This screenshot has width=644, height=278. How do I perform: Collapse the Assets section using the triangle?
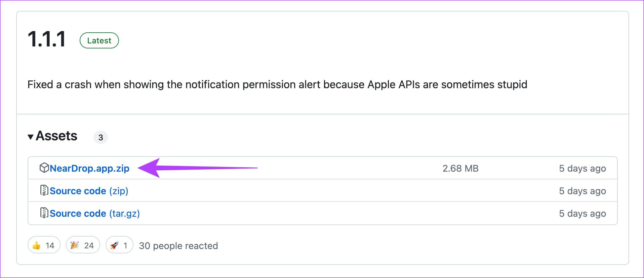(31, 137)
